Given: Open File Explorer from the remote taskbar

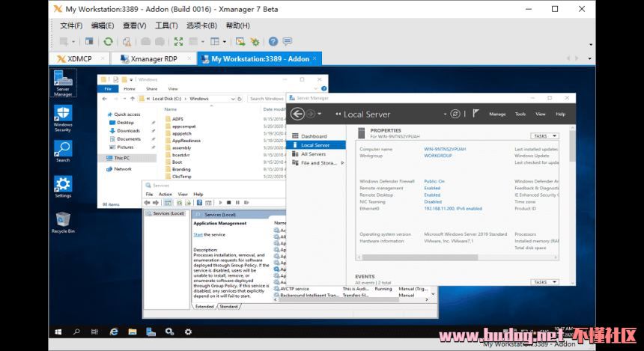Looking at the screenshot, I should [x=133, y=332].
